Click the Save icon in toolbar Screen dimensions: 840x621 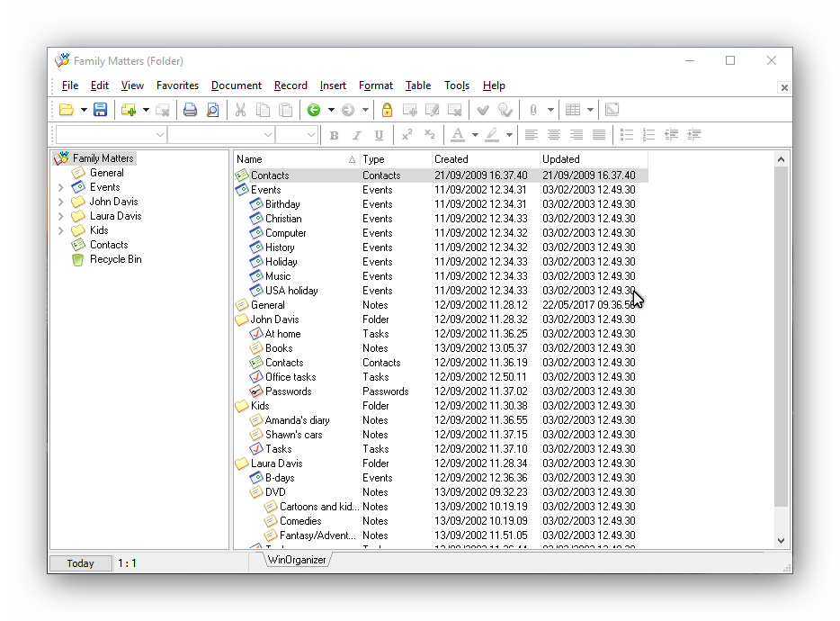101,110
